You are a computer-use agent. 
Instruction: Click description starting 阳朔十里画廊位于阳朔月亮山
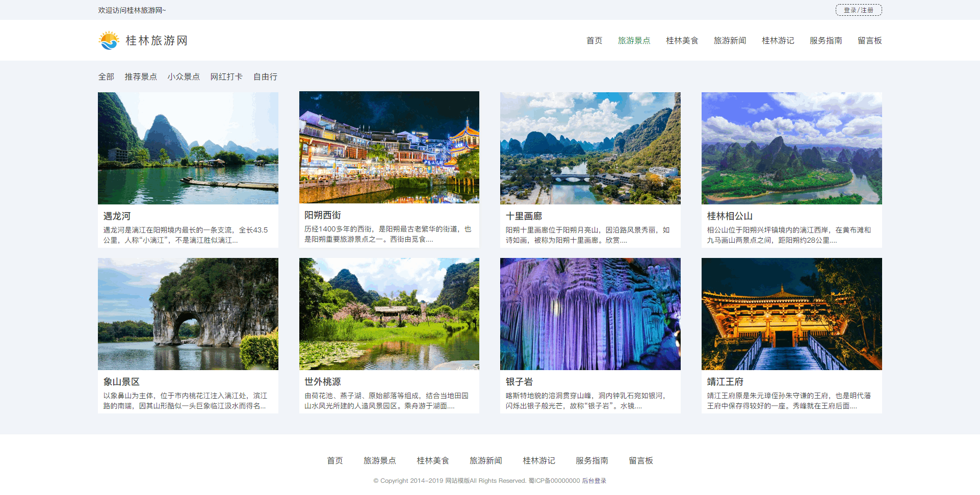[x=588, y=235]
